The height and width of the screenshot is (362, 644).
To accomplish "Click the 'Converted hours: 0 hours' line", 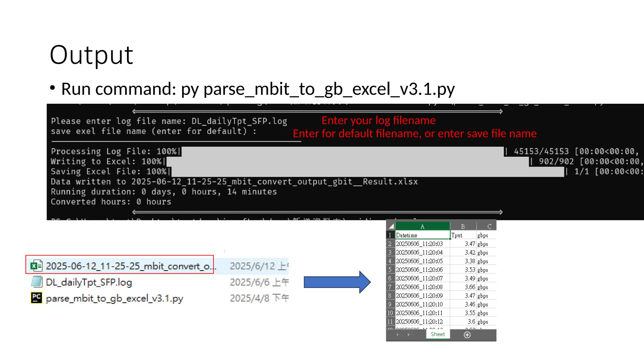I will pos(111,202).
